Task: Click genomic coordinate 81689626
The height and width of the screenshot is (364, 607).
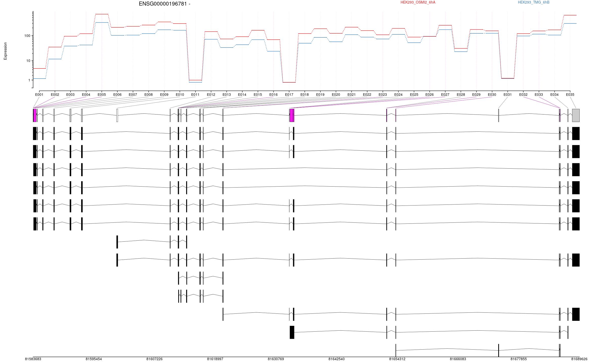Action: tap(579, 359)
